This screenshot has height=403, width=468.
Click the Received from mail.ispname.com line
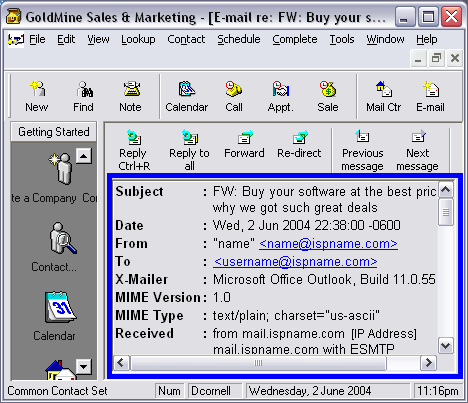tap(315, 334)
